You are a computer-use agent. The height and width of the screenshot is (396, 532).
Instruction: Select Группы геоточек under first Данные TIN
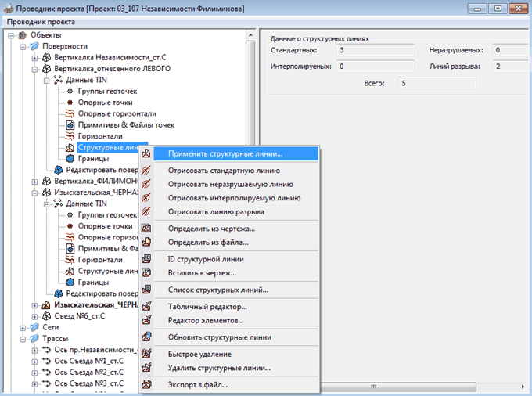pyautogui.click(x=109, y=92)
